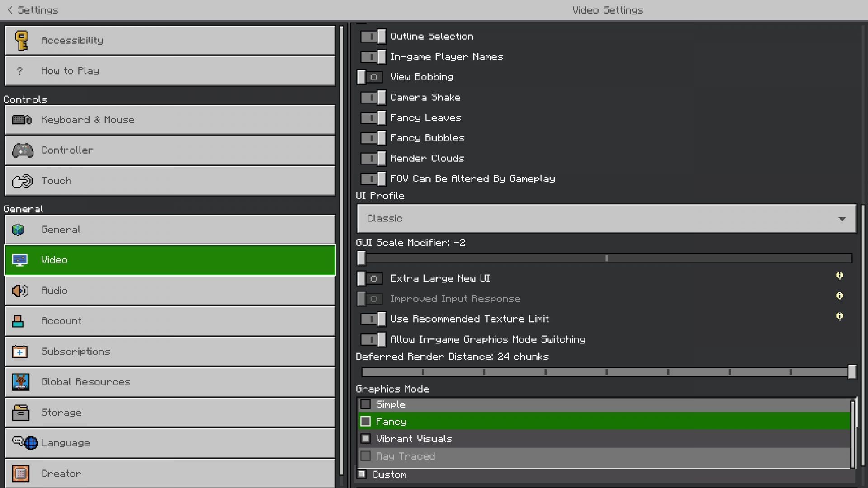The width and height of the screenshot is (868, 488).
Task: Choose the Simple graphics mode option
Action: 391,404
